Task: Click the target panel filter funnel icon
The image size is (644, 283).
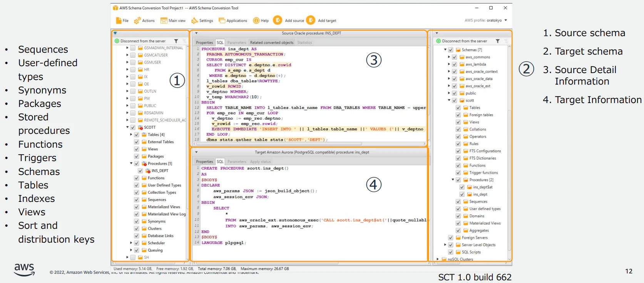Action: pos(497,41)
